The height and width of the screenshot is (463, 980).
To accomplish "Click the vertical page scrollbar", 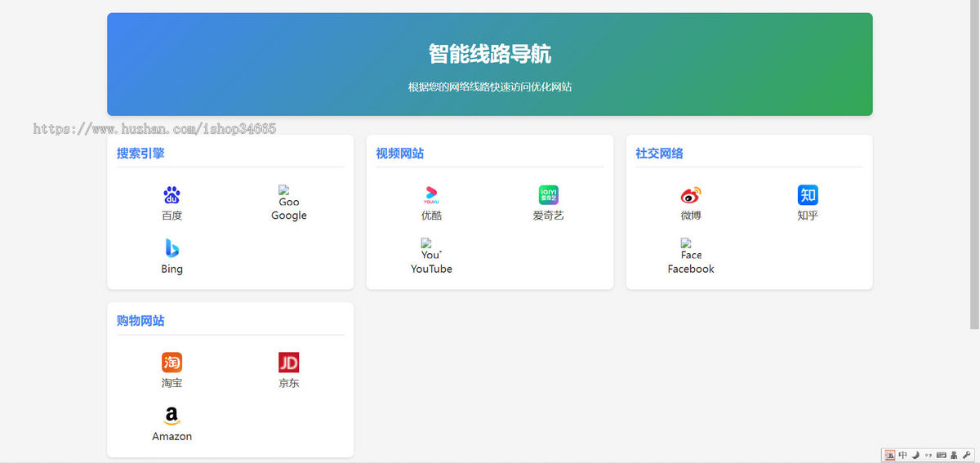I will (974, 164).
